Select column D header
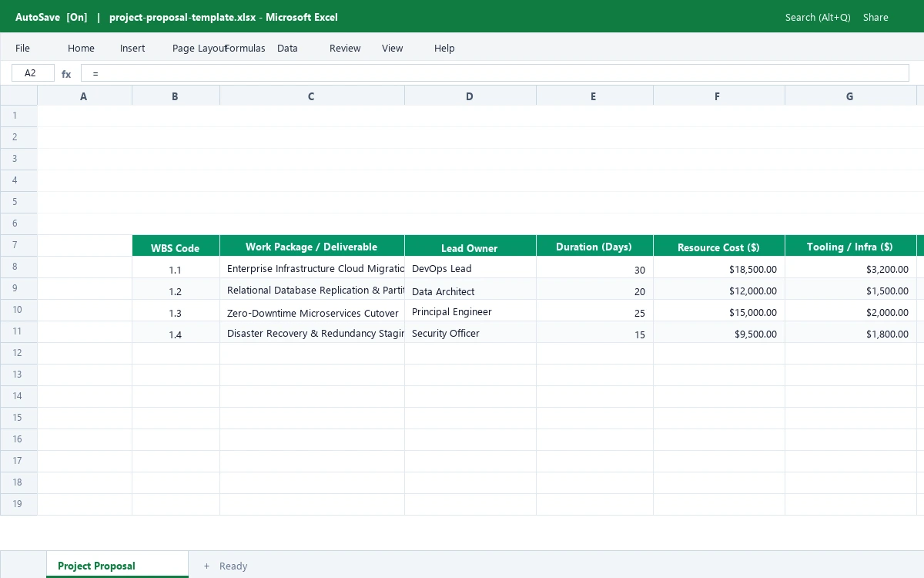Screen dimensions: 924x578 pyautogui.click(x=470, y=96)
